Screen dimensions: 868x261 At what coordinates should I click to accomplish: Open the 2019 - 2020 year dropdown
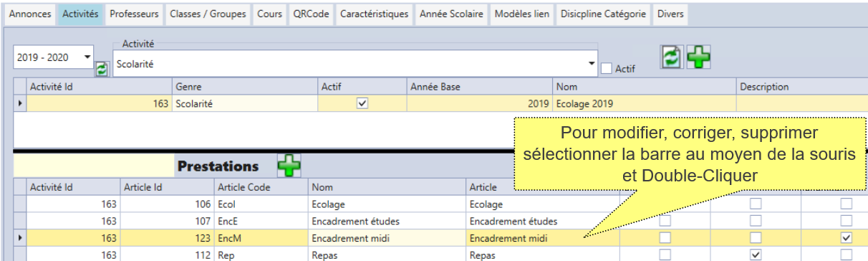point(87,57)
